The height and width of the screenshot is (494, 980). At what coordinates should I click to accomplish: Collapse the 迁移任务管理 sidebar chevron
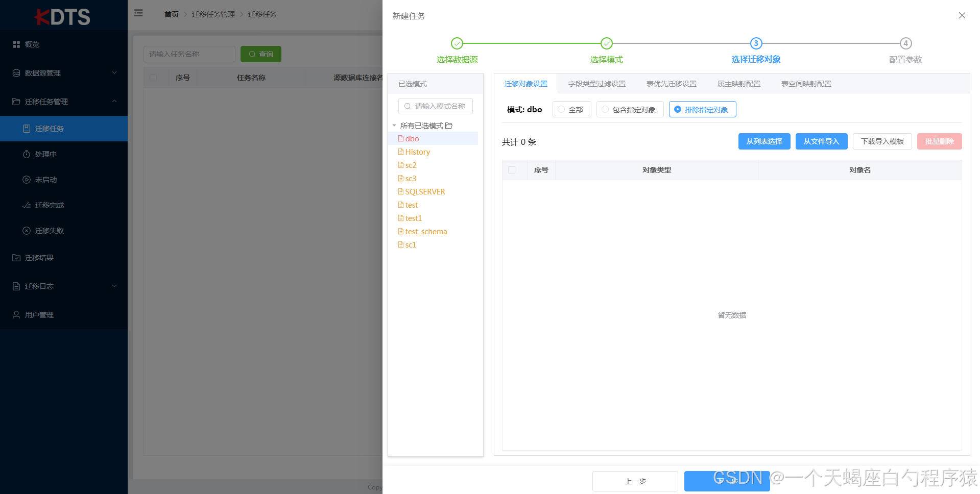click(x=114, y=102)
